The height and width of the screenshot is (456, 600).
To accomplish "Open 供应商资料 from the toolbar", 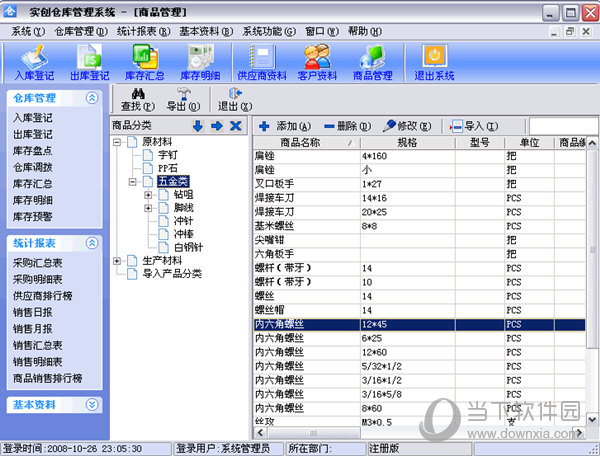I will [x=262, y=61].
